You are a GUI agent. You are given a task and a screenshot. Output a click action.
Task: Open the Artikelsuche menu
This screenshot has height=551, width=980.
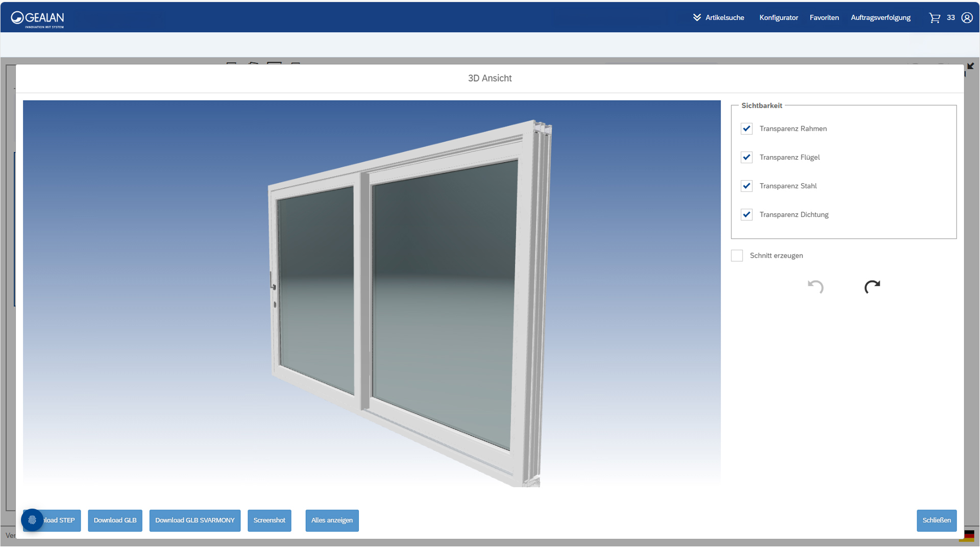pos(724,17)
